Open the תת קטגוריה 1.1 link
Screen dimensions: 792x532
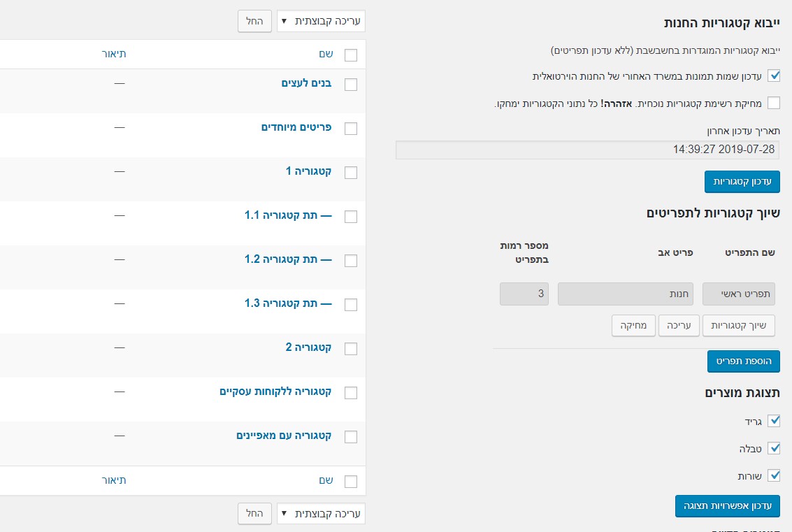[x=288, y=215]
